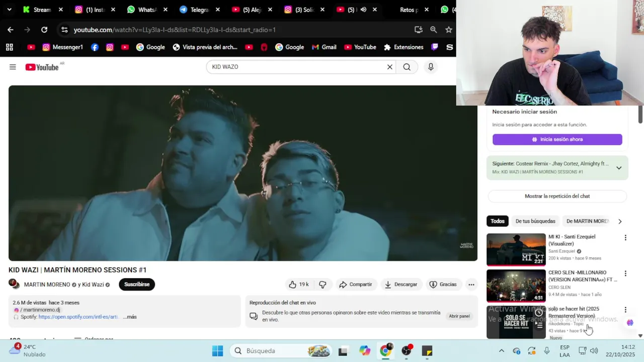Send thanks with the Gracias button
The height and width of the screenshot is (362, 644).
click(x=443, y=285)
